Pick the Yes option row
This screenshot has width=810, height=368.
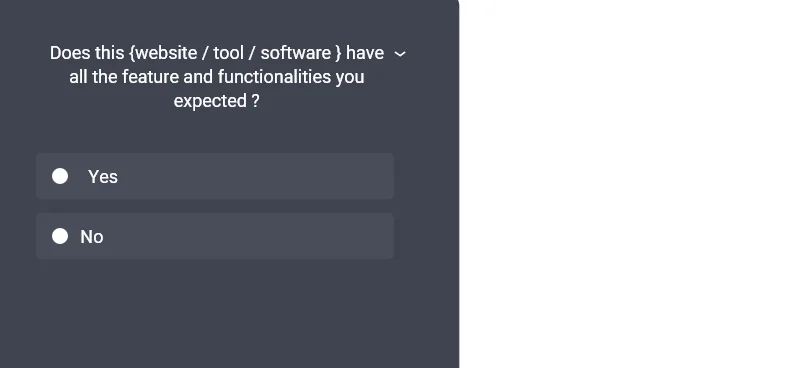point(215,176)
